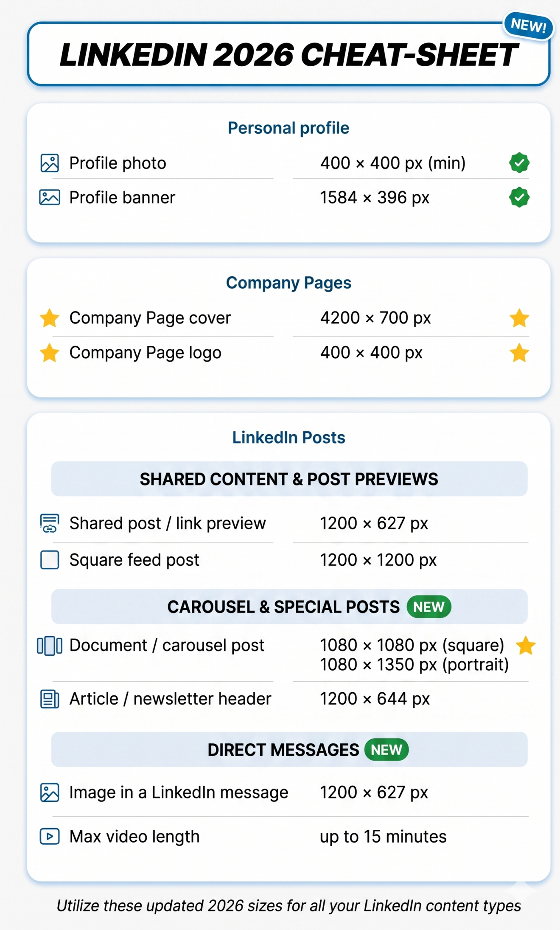Expand the Direct Messages section header
This screenshot has height=930, width=560.
(289, 750)
